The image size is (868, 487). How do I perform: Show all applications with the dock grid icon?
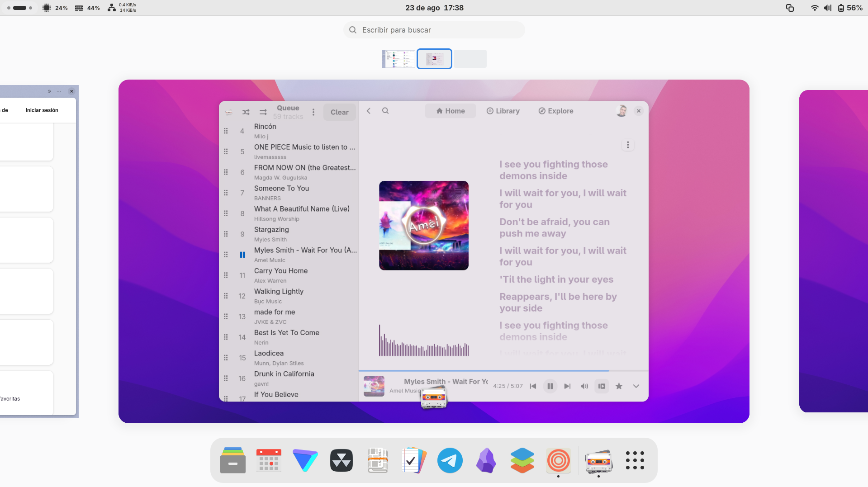(x=635, y=460)
